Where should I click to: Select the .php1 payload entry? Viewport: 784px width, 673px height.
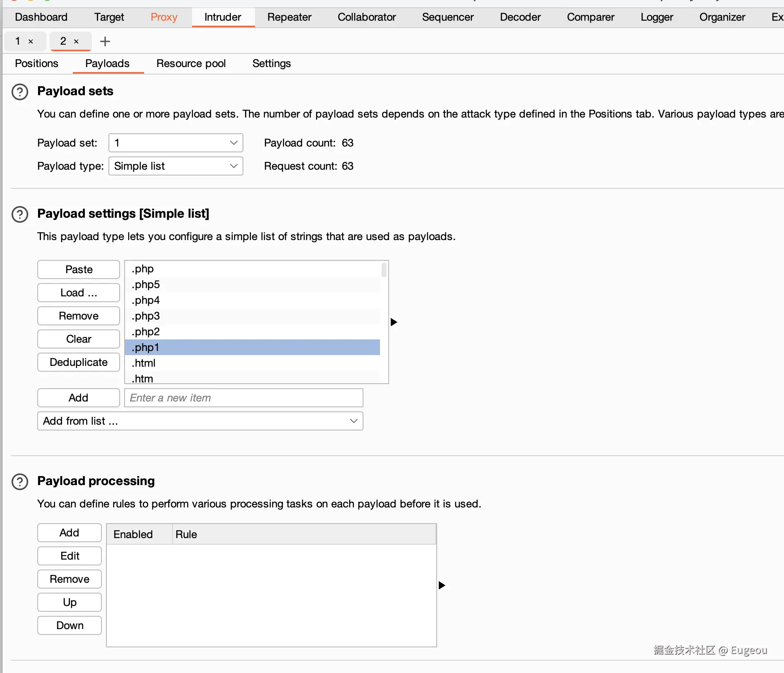pyautogui.click(x=253, y=347)
